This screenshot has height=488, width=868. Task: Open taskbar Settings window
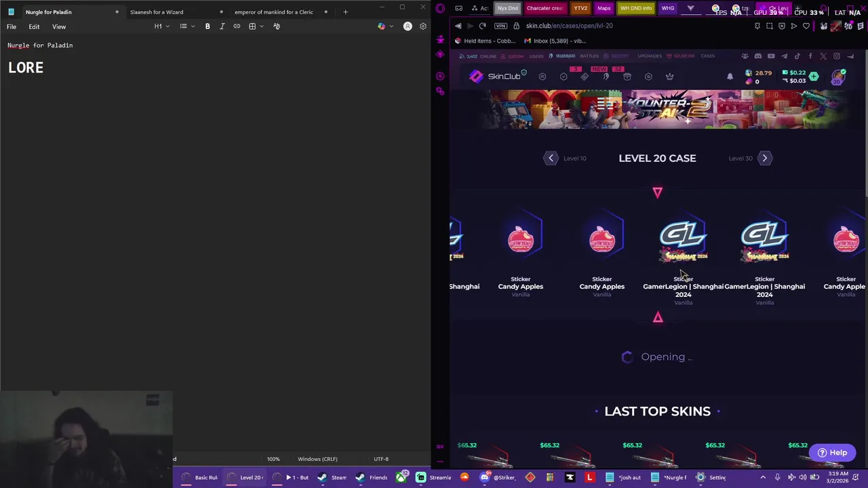(711, 477)
